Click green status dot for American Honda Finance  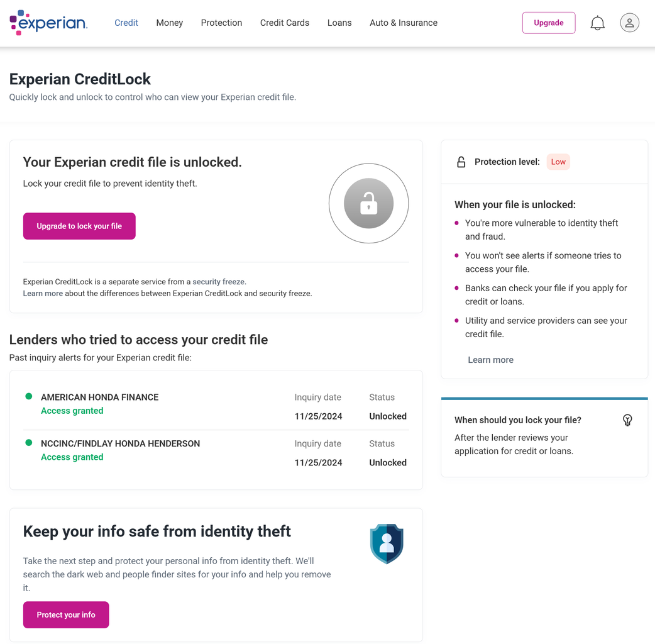[x=29, y=396]
